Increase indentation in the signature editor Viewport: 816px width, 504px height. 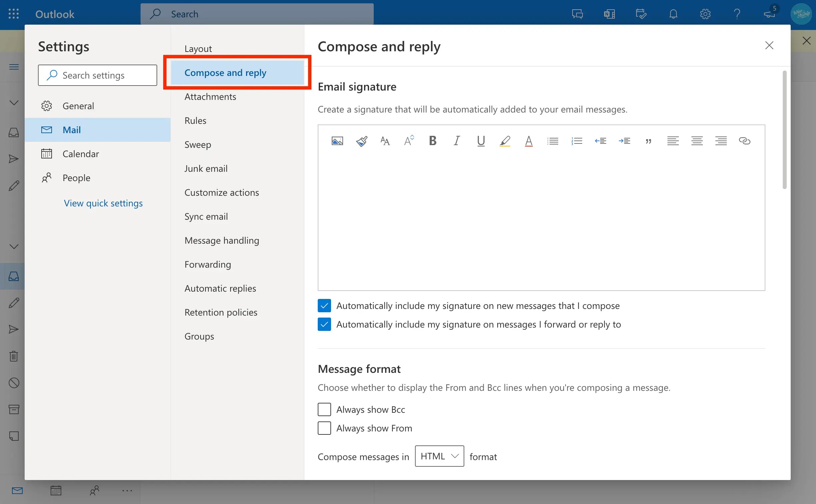[624, 140]
